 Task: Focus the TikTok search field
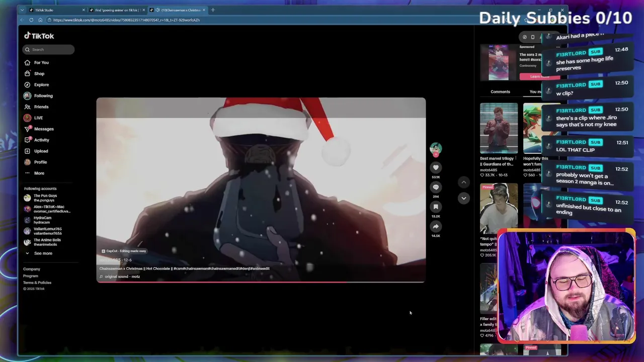[x=48, y=49]
